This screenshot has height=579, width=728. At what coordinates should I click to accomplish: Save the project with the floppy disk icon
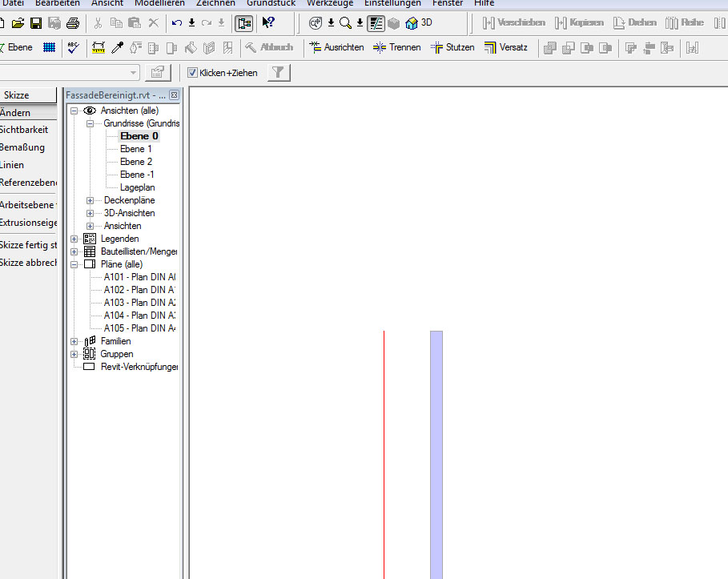point(36,22)
